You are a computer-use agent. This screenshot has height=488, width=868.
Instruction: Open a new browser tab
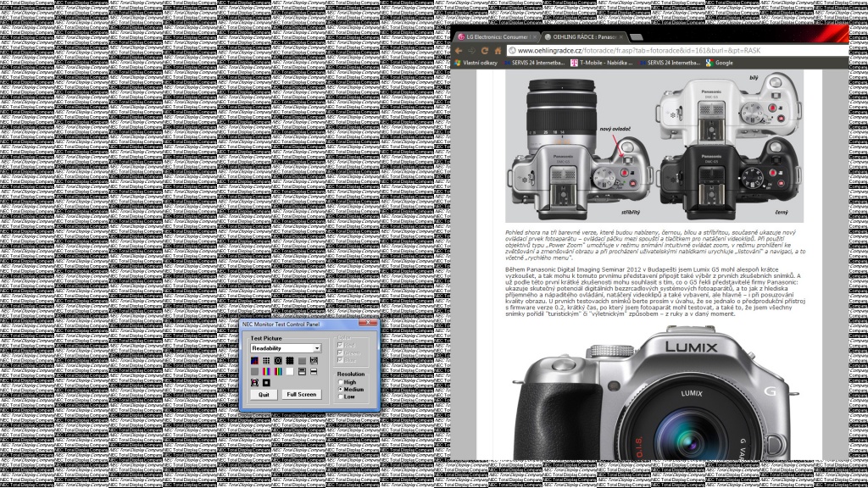point(637,37)
